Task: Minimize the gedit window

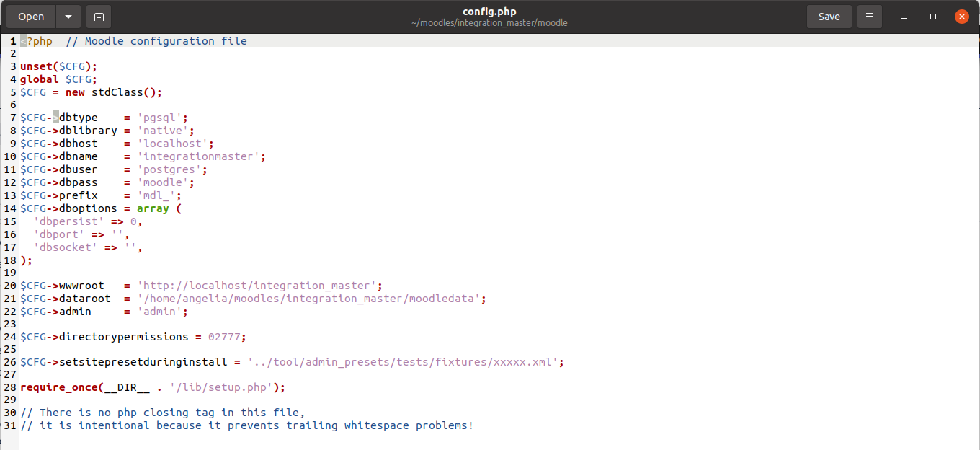Action: point(904,17)
